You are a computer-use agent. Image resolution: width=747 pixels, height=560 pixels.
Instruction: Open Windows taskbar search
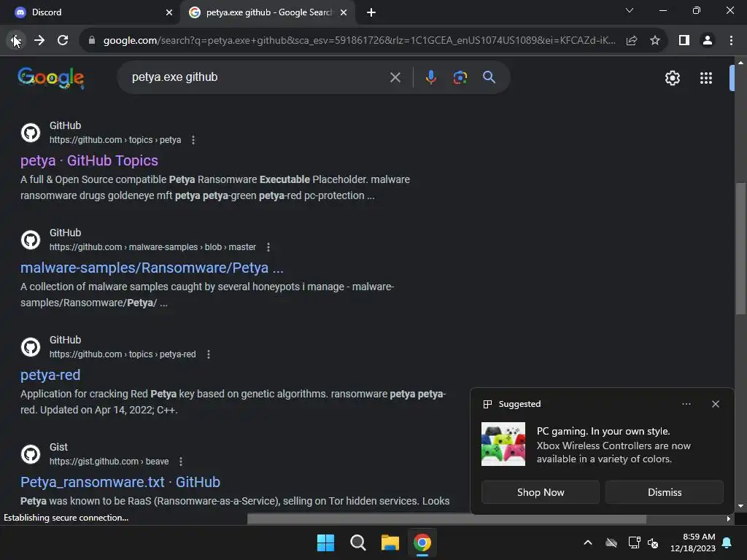(x=357, y=542)
